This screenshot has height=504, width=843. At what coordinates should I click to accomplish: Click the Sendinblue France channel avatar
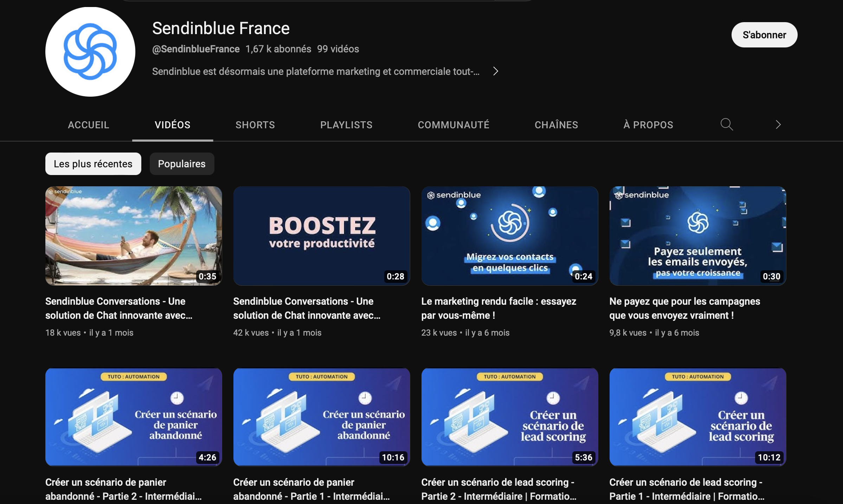(x=90, y=52)
